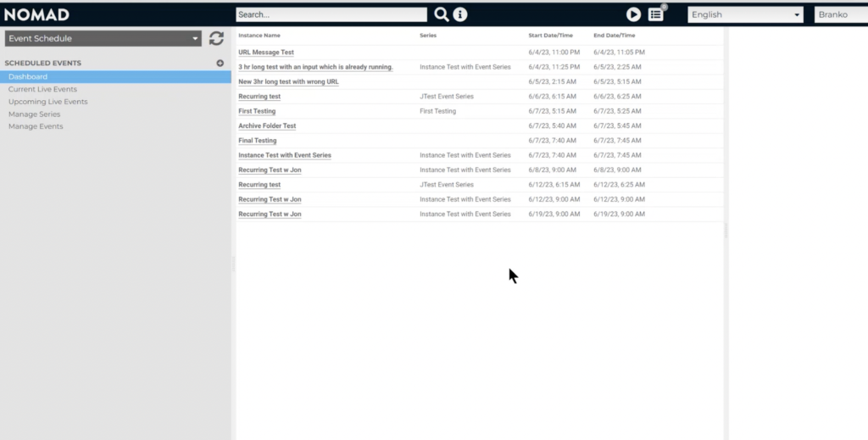
Task: Open Instance Test with Event Series instance link
Action: [285, 155]
